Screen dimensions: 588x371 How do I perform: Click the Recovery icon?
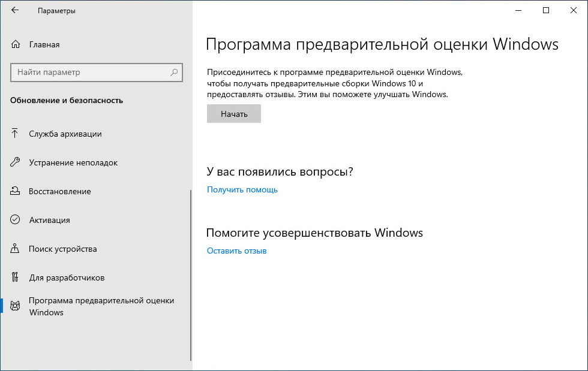(15, 191)
